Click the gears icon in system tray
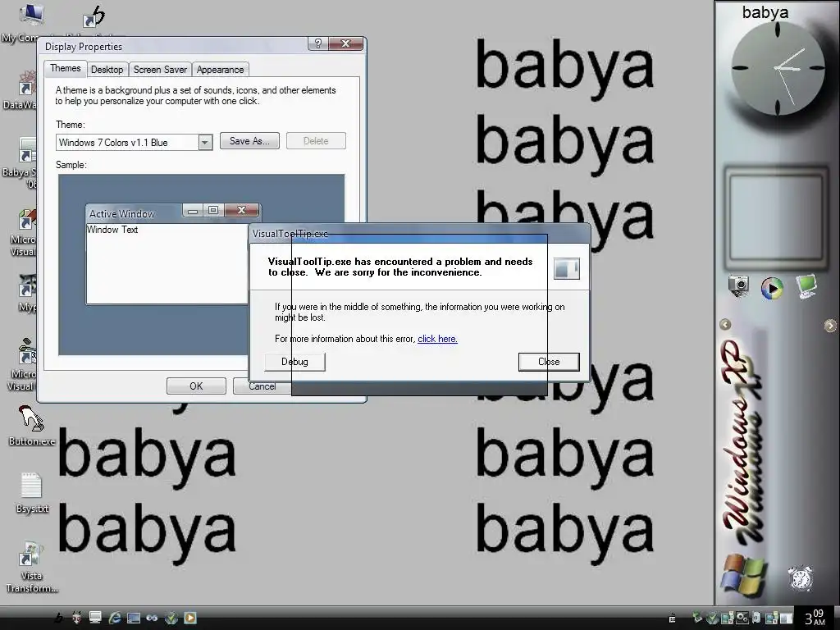The width and height of the screenshot is (840, 630). click(x=742, y=618)
